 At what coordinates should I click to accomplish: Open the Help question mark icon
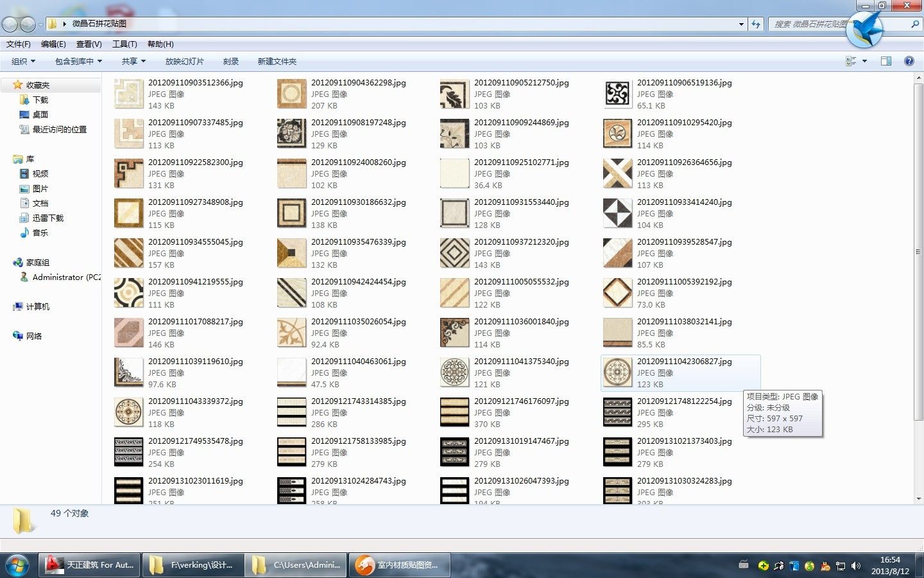(909, 61)
